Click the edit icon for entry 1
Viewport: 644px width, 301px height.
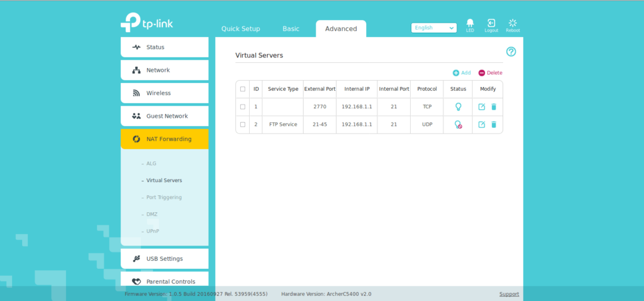tap(482, 107)
